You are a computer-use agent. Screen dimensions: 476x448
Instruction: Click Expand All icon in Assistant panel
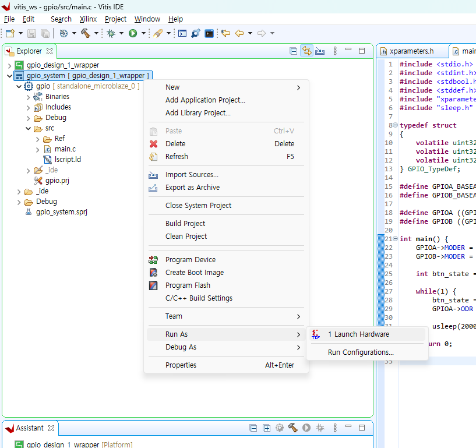click(267, 428)
